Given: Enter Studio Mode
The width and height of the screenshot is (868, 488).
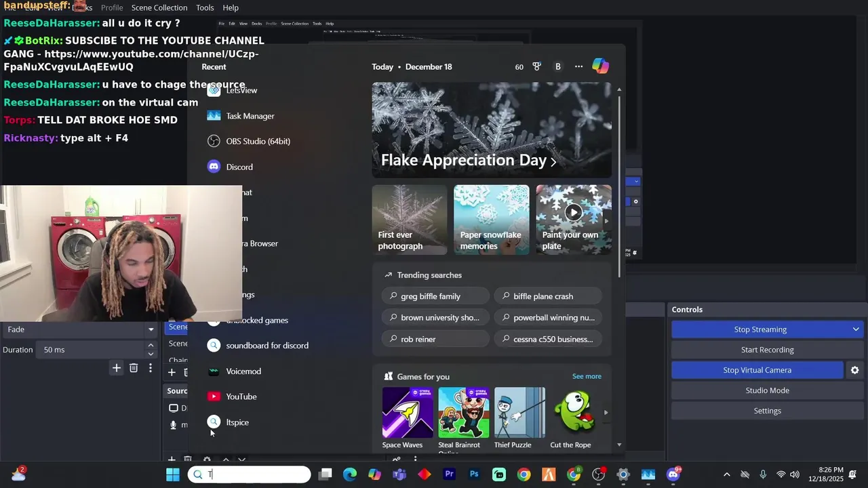Looking at the screenshot, I should [x=767, y=390].
